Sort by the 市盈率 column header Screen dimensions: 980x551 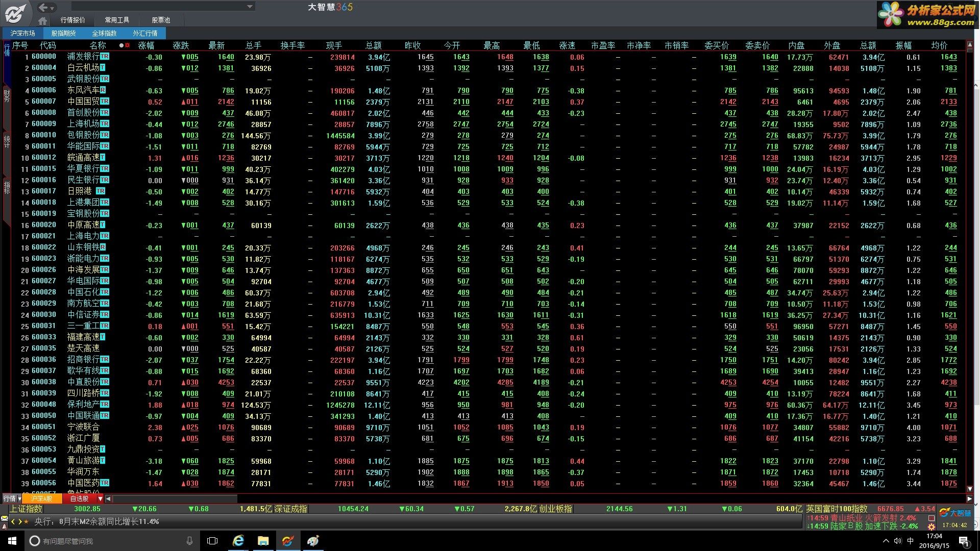[603, 45]
